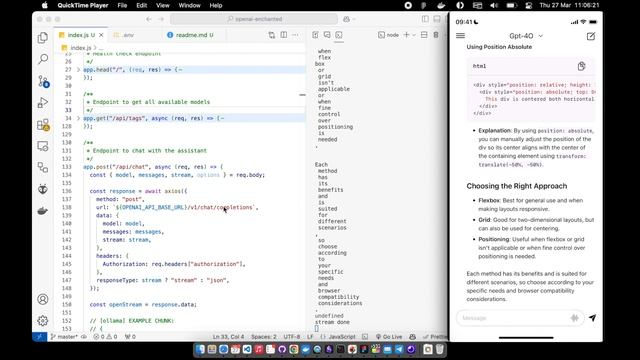Open the Edit menu in the menu bar
This screenshot has width=640, height=360.
pos(142,5)
